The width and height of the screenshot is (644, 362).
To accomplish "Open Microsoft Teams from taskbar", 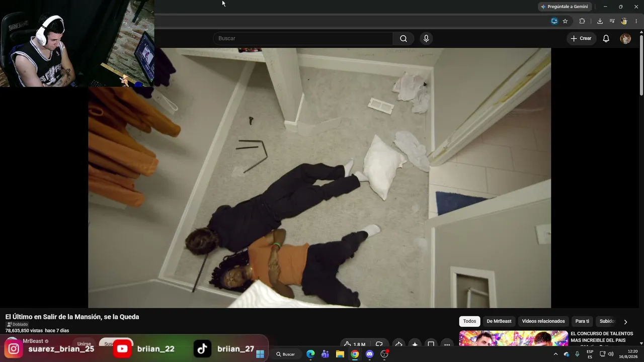I will (325, 354).
